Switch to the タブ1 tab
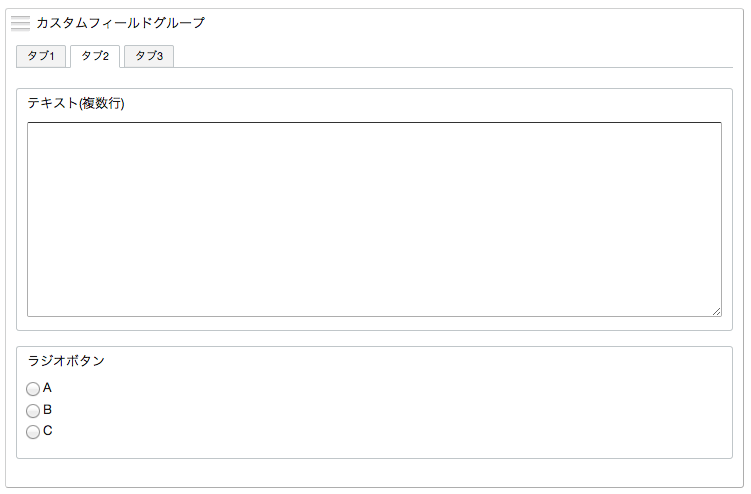Image resolution: width=751 pixels, height=494 pixels. click(41, 57)
